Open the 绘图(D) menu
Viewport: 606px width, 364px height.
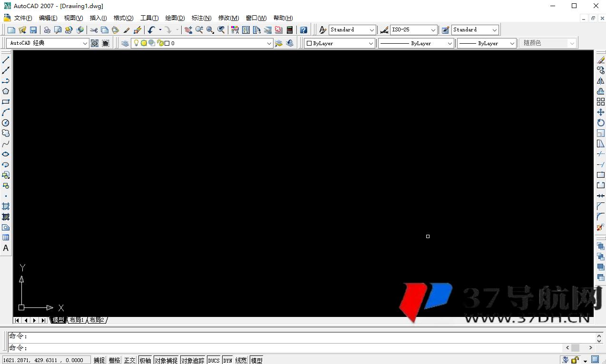click(175, 18)
